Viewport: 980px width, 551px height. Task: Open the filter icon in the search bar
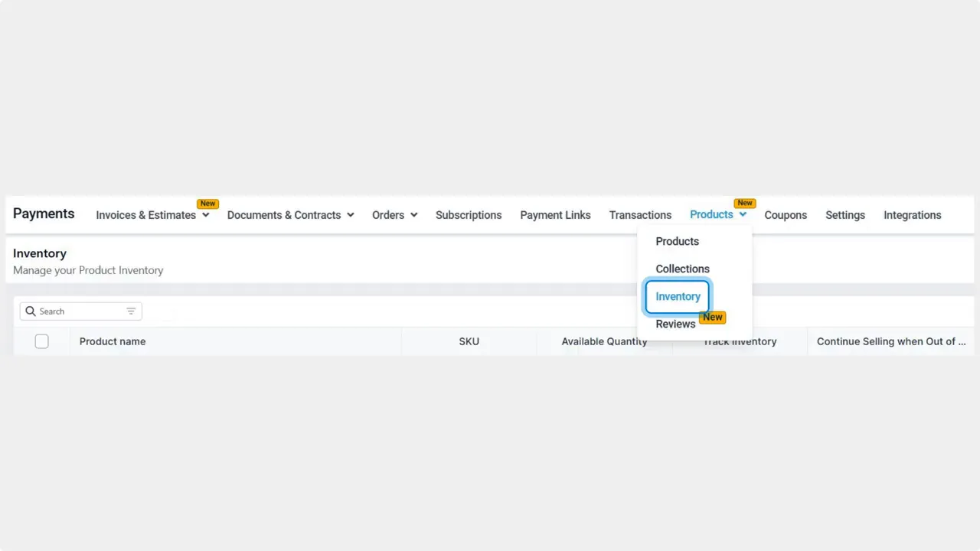(x=131, y=311)
